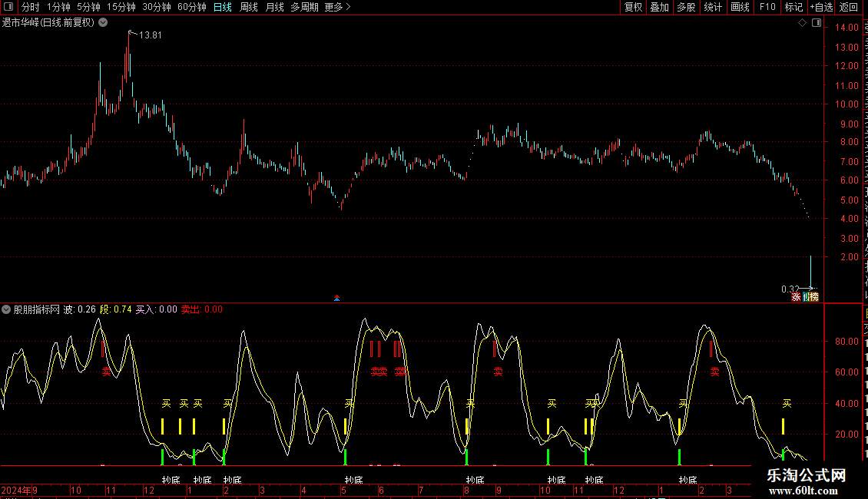Screen dimensions: 868x499
Task: Open 多周期 multi-period view
Action: (x=304, y=7)
